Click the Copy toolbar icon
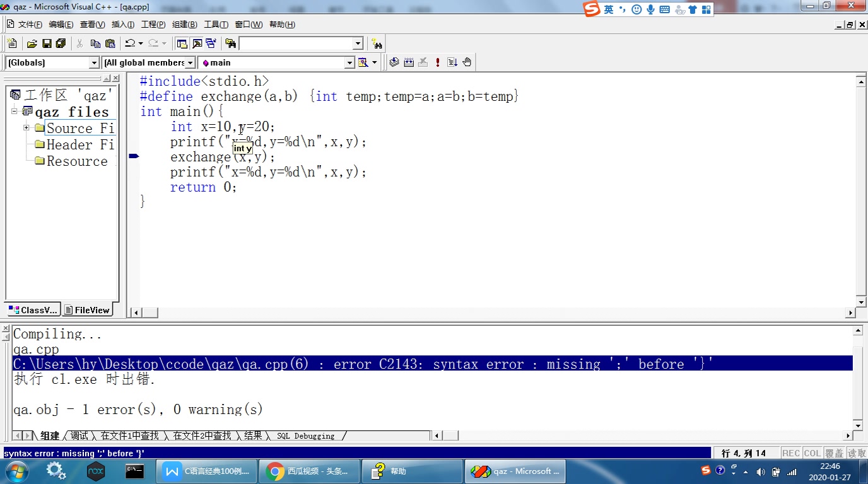The height and width of the screenshot is (484, 868). coord(95,43)
